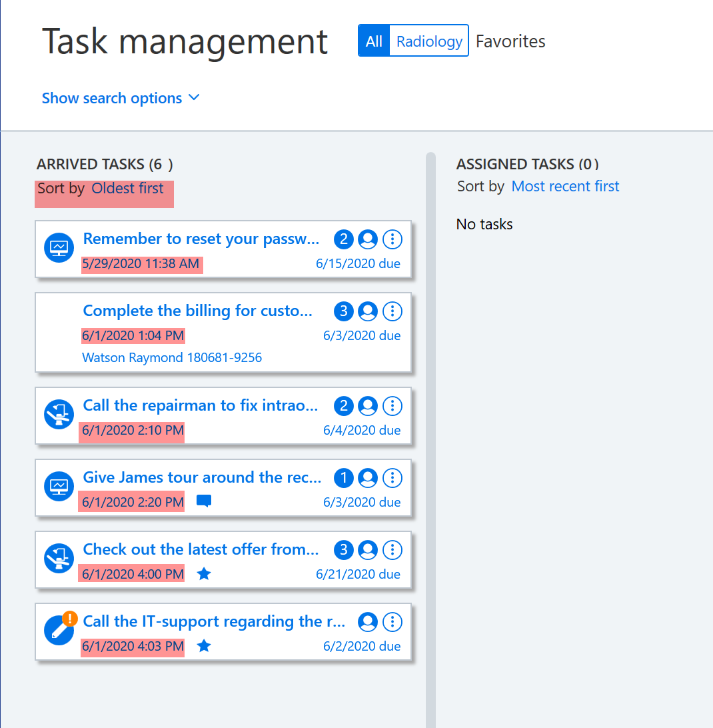Open the more options menu for 'Complete the billing' task

pos(392,311)
